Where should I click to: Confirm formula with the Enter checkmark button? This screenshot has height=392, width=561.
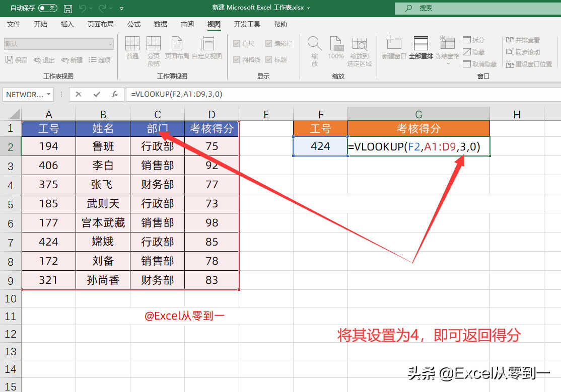pos(96,94)
